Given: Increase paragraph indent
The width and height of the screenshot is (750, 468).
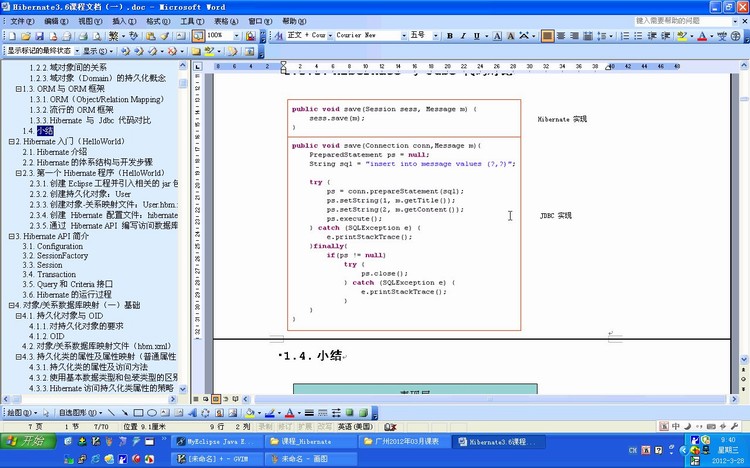Looking at the screenshot, I should (x=665, y=36).
